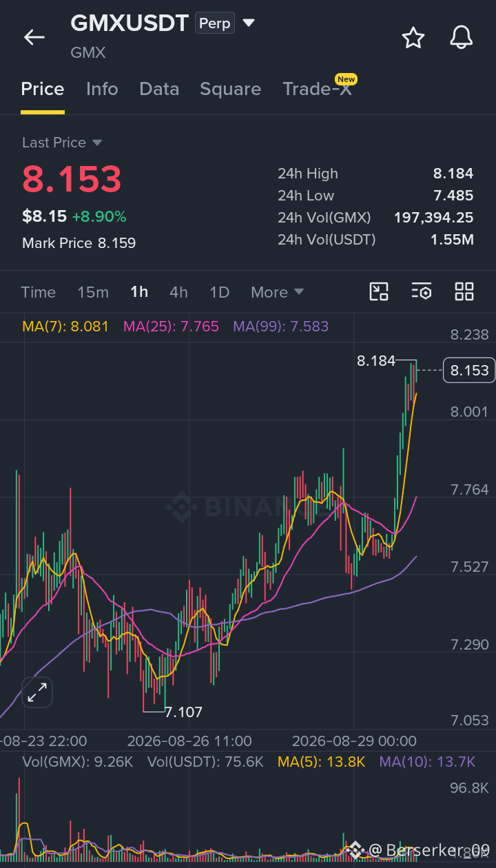Screen dimensions: 496x868
Task: Select the Time chart interval
Action: coord(39,292)
